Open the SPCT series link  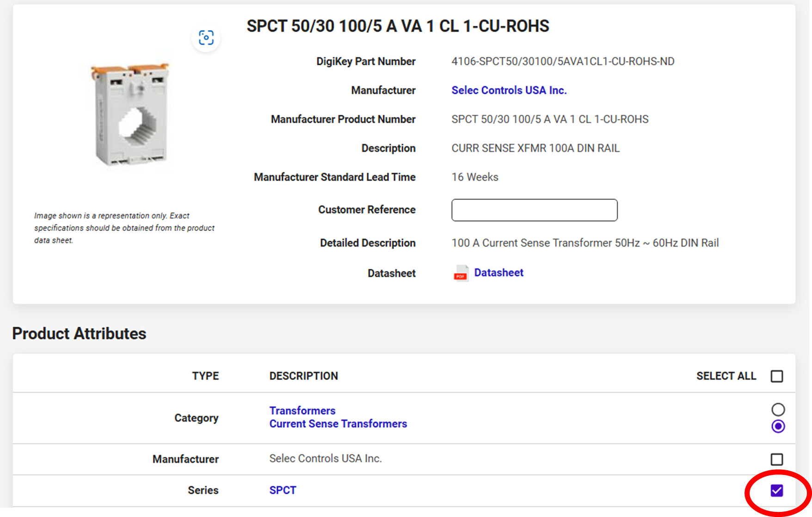283,490
